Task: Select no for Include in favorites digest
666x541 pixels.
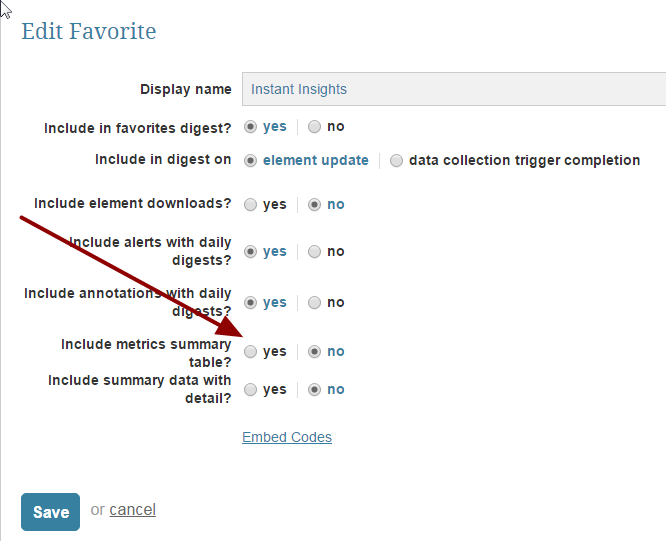Action: pos(315,127)
